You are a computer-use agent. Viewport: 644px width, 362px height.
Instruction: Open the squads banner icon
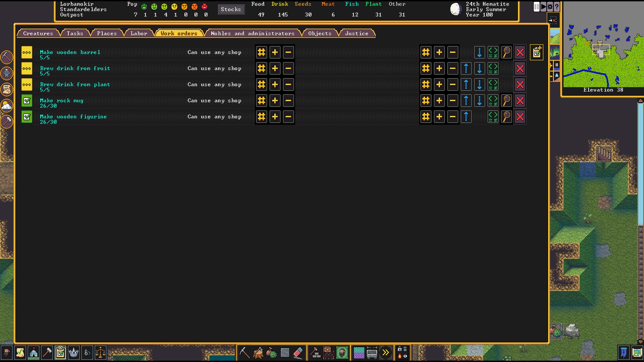point(624,353)
